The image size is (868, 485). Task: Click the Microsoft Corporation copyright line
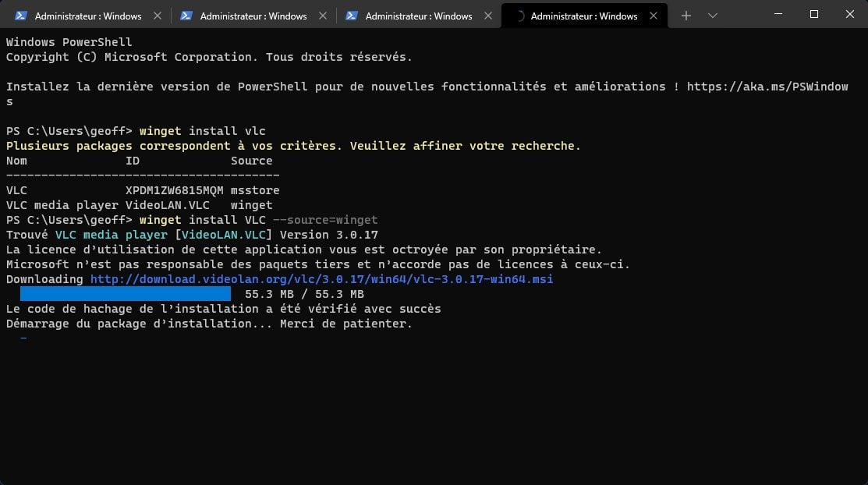click(x=209, y=57)
